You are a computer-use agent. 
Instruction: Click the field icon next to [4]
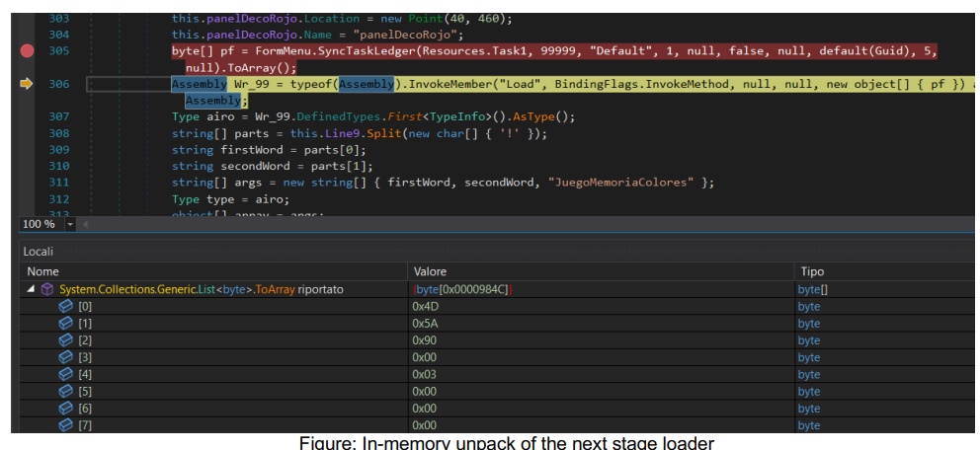click(66, 374)
